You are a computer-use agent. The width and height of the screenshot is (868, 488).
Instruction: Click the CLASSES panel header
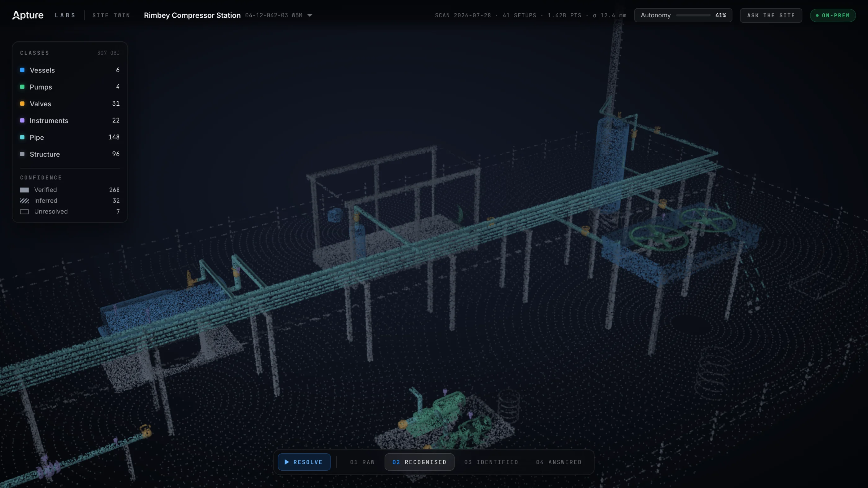pos(35,53)
